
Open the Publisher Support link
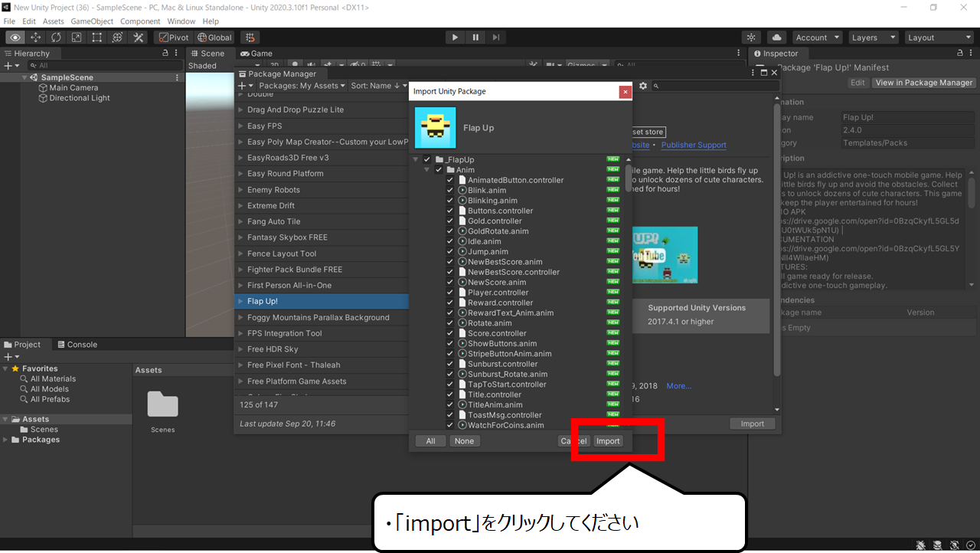click(x=694, y=145)
